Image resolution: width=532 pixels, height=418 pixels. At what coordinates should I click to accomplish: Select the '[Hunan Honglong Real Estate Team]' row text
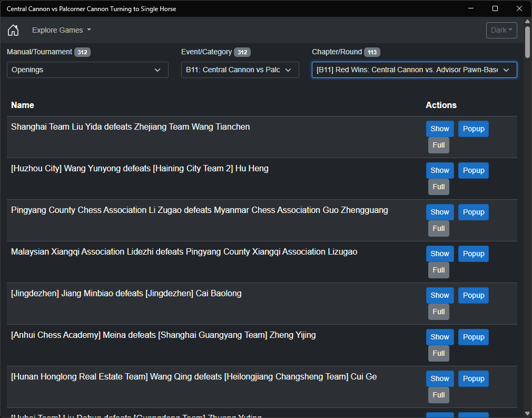(x=194, y=377)
